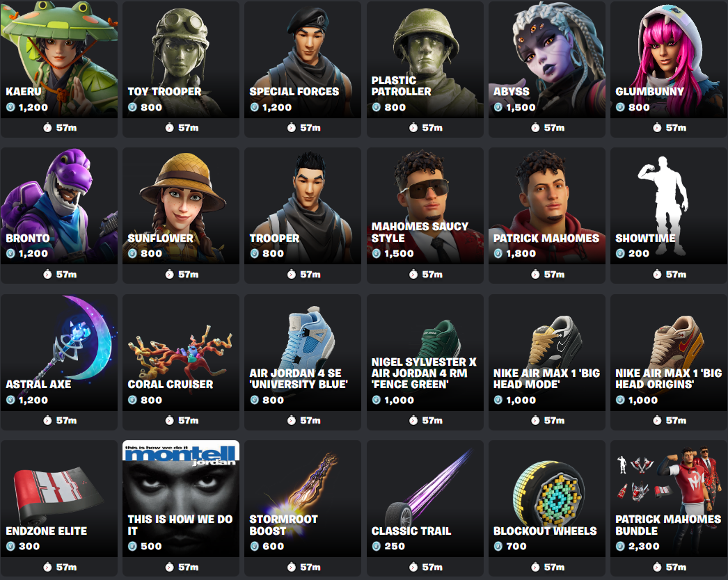Click the Patrick Mahomes outfit title

tap(546, 238)
